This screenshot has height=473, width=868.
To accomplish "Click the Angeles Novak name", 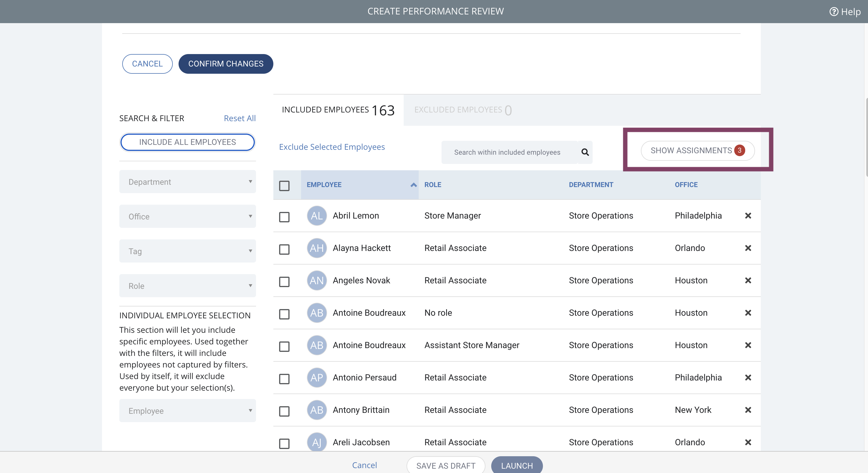I will [x=361, y=280].
